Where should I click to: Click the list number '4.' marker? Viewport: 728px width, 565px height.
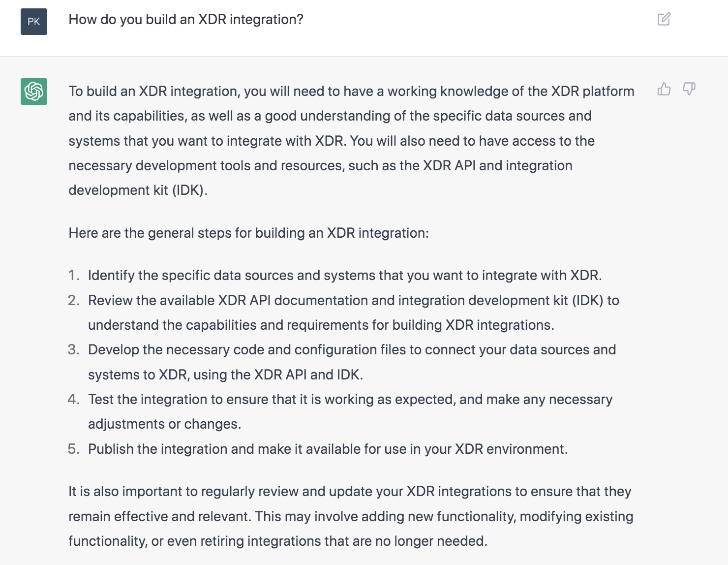pyautogui.click(x=74, y=399)
